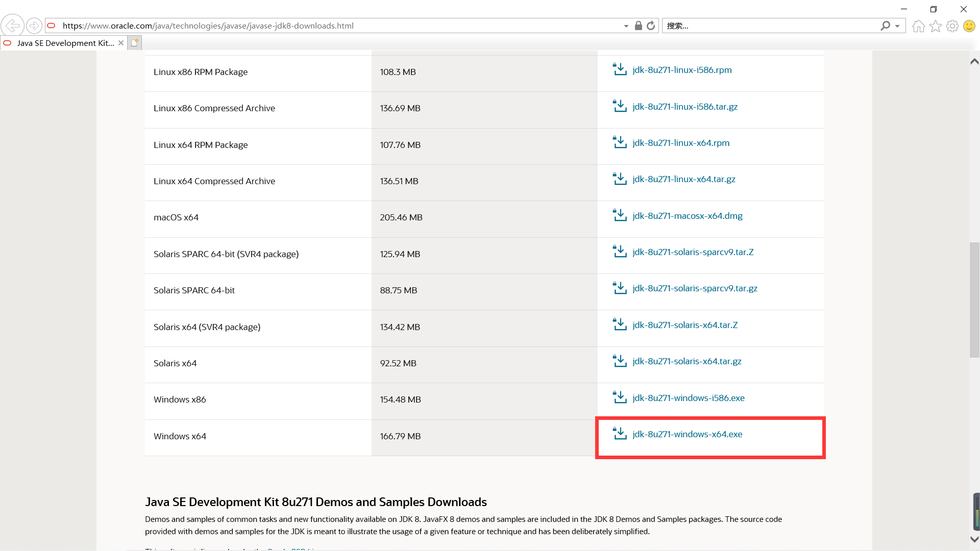Screen dimensions: 980x551
Task: Open a new tab with the tab button
Action: [x=134, y=43]
